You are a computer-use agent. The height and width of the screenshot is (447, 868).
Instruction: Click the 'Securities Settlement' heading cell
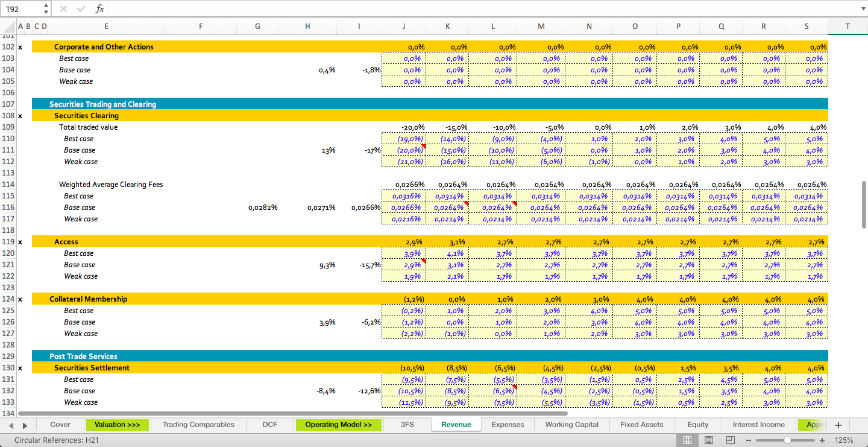point(92,368)
